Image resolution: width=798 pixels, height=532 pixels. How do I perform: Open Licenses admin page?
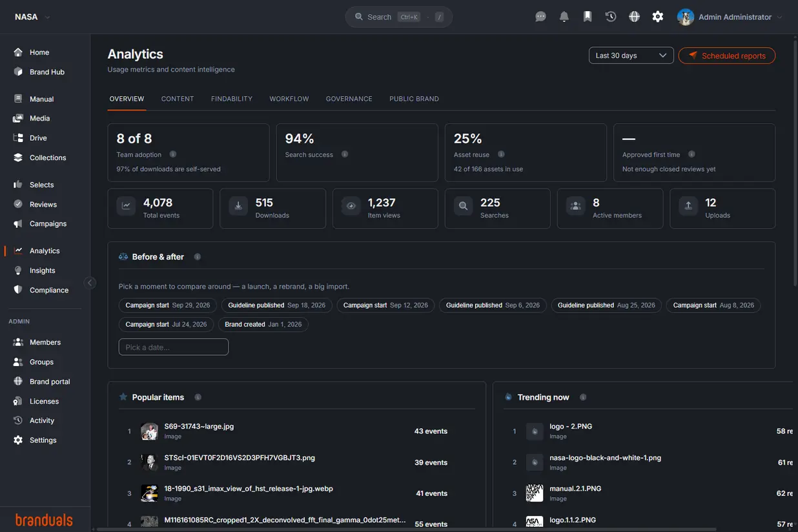coord(45,401)
